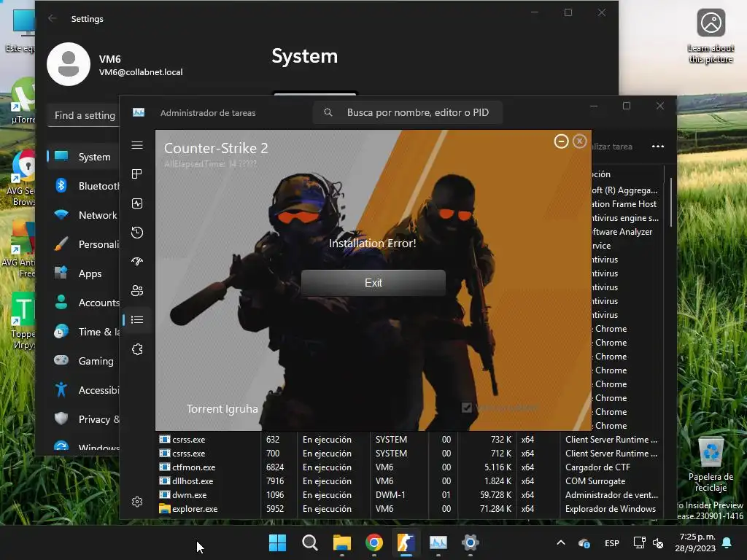747x560 pixels.
Task: Open the muted volume icon in the system tray
Action: click(658, 542)
